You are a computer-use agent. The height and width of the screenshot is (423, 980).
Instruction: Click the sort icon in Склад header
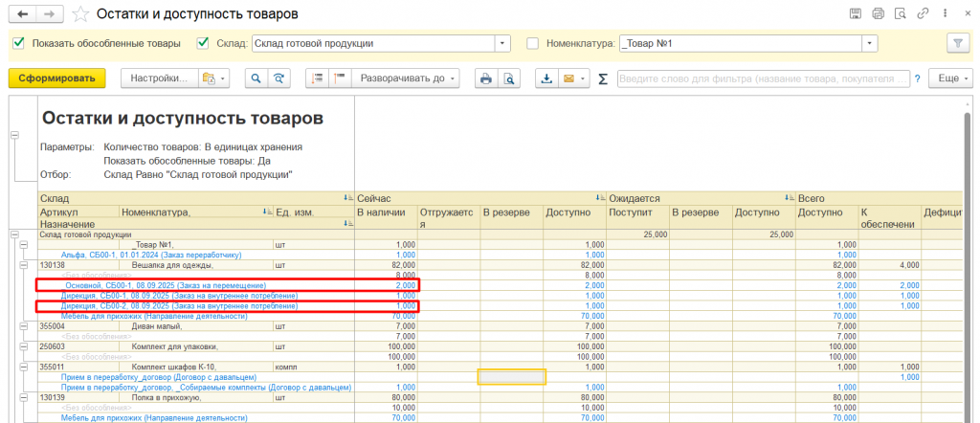(x=348, y=198)
